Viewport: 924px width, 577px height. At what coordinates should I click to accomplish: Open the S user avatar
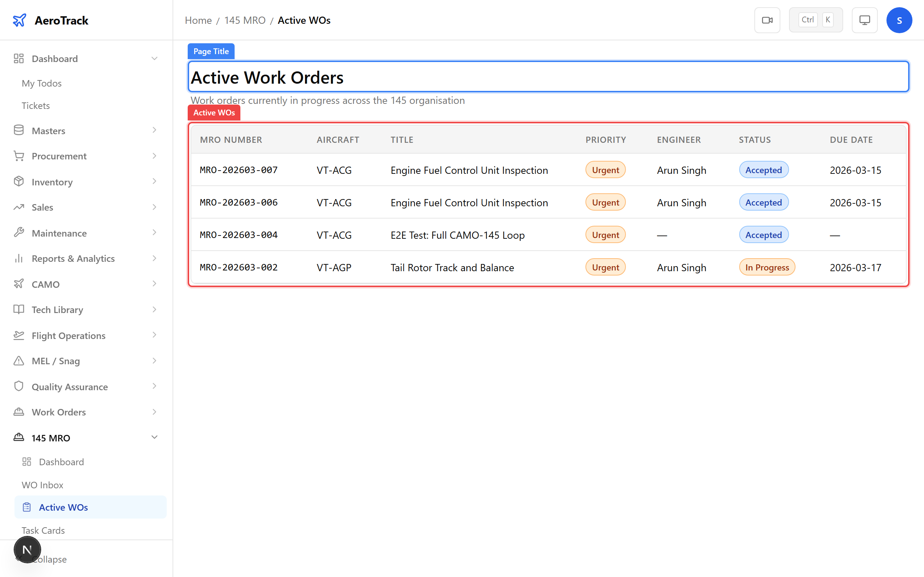(x=899, y=19)
